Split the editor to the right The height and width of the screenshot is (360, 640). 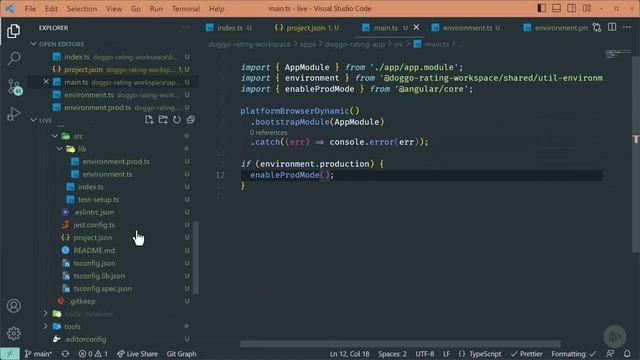tap(612, 28)
